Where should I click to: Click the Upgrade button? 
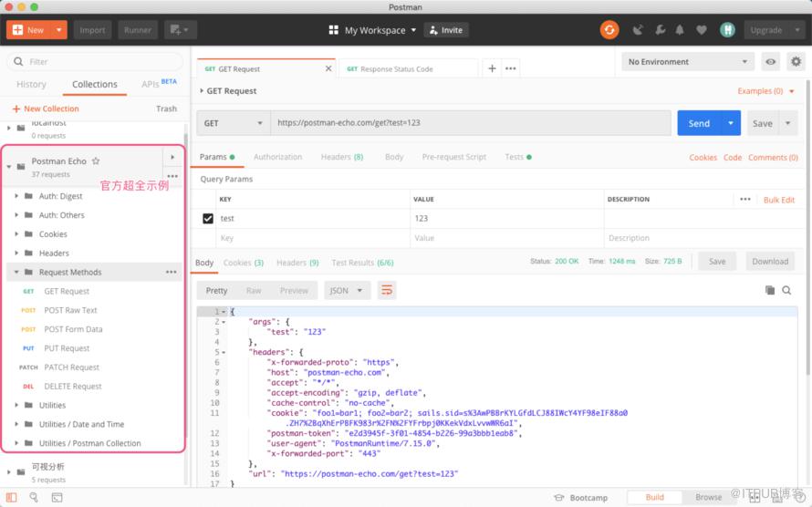766,30
